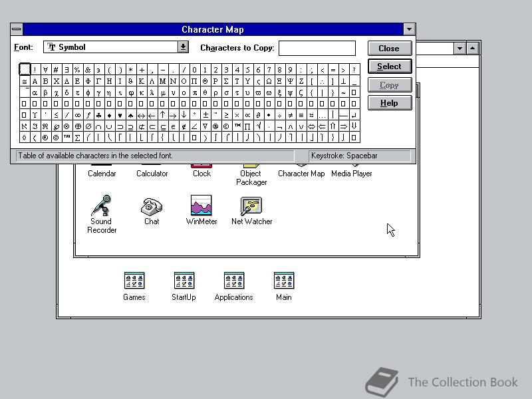The image size is (532, 399).
Task: Click the Clock label in Accessories
Action: click(201, 174)
